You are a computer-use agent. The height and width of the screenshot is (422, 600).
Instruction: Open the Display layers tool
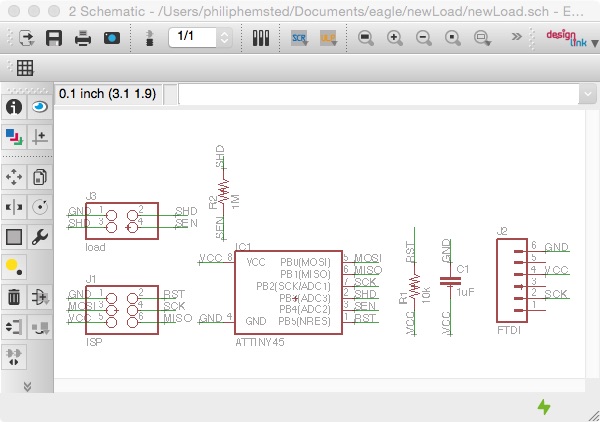pos(14,137)
